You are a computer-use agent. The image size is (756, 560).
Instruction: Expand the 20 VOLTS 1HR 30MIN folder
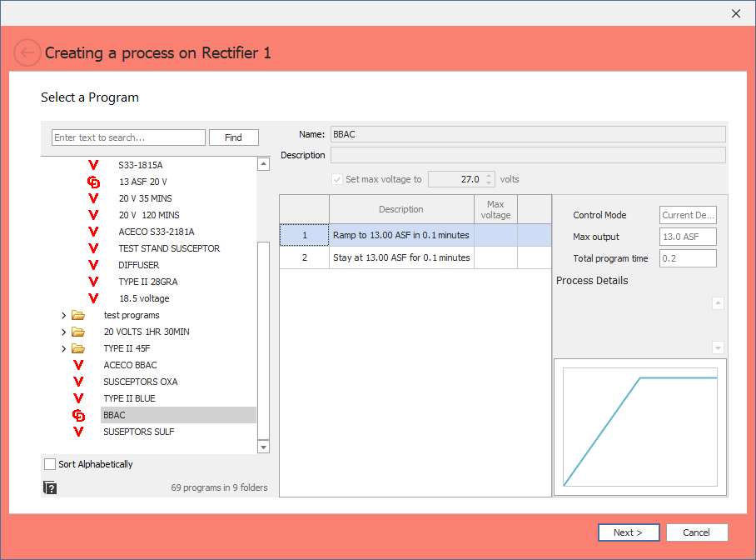(x=64, y=332)
